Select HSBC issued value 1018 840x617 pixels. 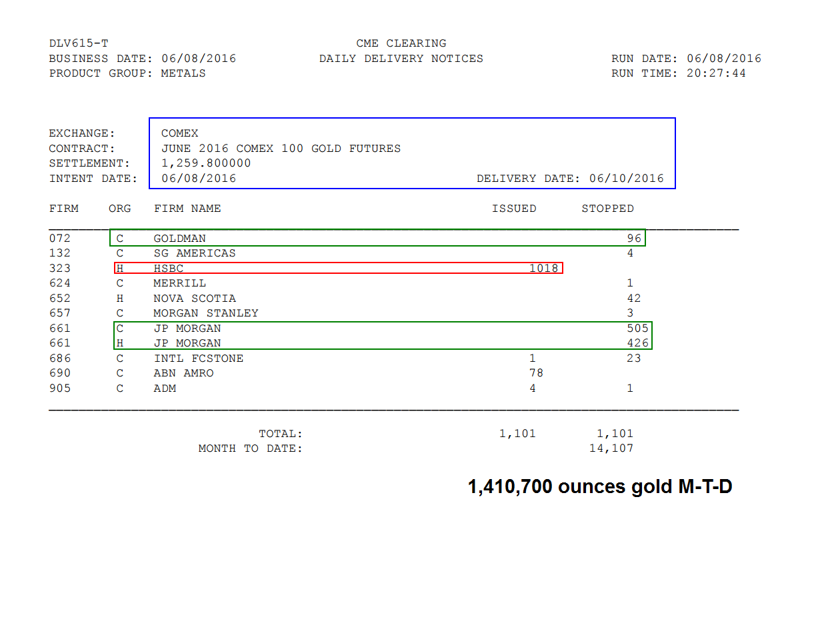(x=544, y=269)
